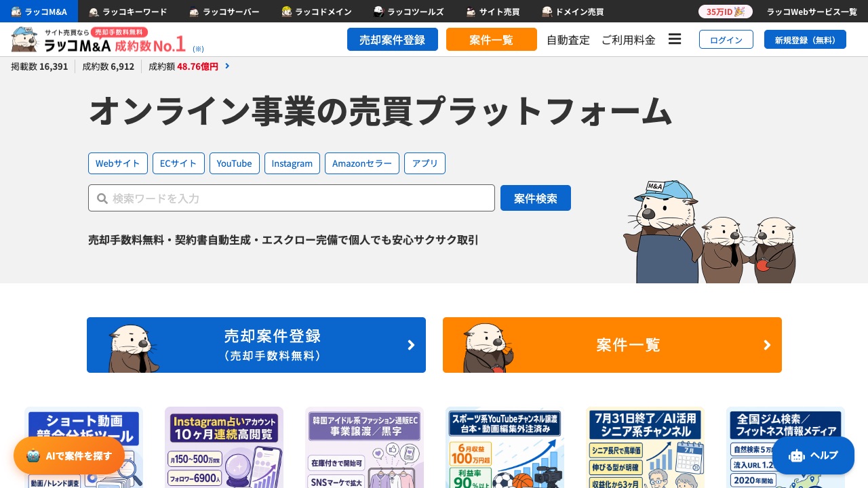Open ショート動画競合分析ツール listing thumbnail
Viewport: 868px width, 488px height.
83,447
